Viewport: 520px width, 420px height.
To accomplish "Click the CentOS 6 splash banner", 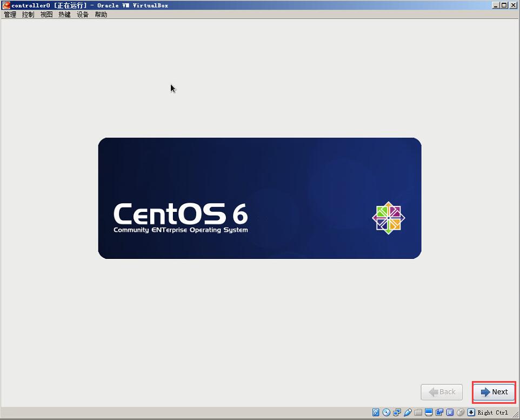I will pyautogui.click(x=259, y=198).
